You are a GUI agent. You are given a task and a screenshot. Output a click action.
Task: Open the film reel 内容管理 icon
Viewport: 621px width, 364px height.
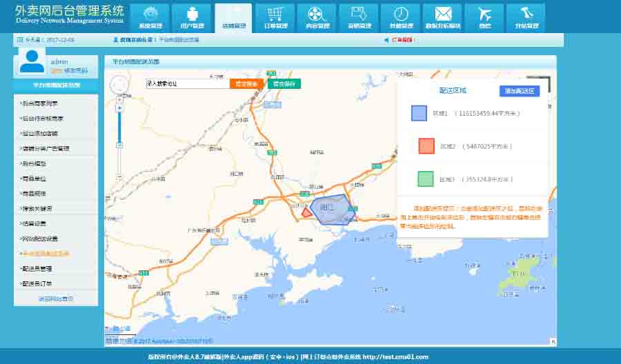pos(317,18)
